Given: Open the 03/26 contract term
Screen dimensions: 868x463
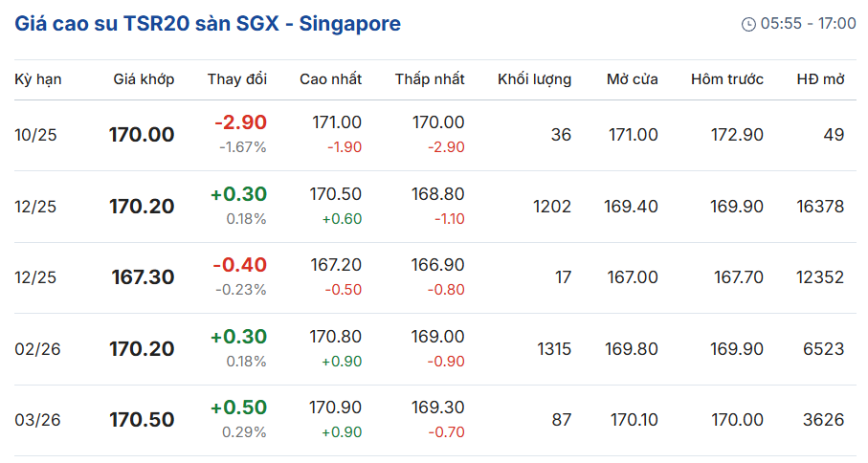Looking at the screenshot, I should tap(37, 421).
